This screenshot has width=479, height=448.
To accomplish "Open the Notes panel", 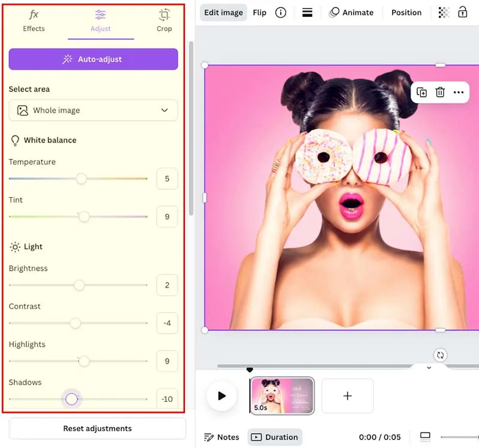I will [x=222, y=437].
